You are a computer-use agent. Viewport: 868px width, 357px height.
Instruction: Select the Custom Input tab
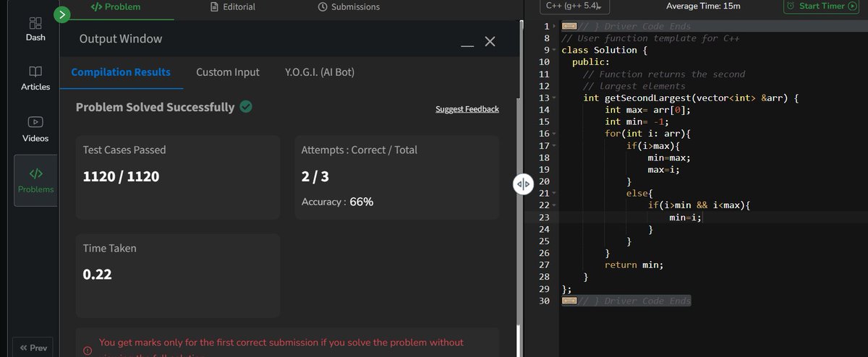[228, 72]
